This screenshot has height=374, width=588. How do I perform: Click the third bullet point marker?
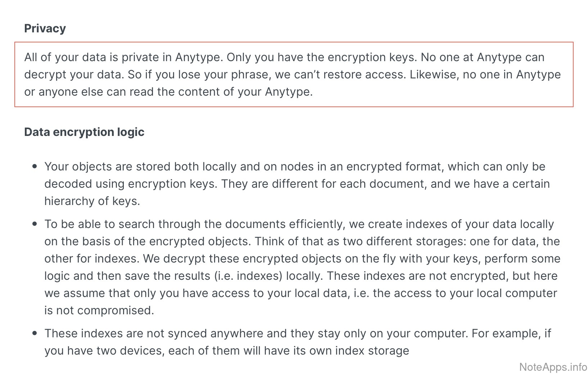pos(35,333)
